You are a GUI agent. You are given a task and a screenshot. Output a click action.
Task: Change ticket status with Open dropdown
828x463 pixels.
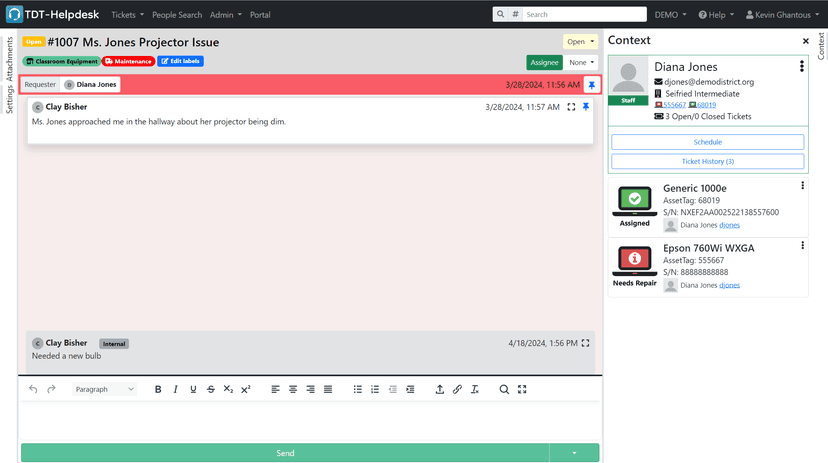pyautogui.click(x=580, y=42)
